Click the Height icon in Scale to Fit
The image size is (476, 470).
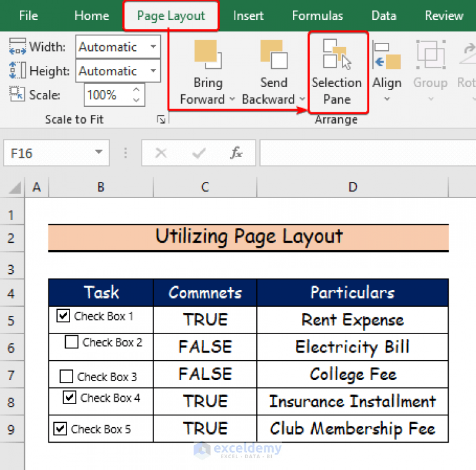[x=17, y=70]
